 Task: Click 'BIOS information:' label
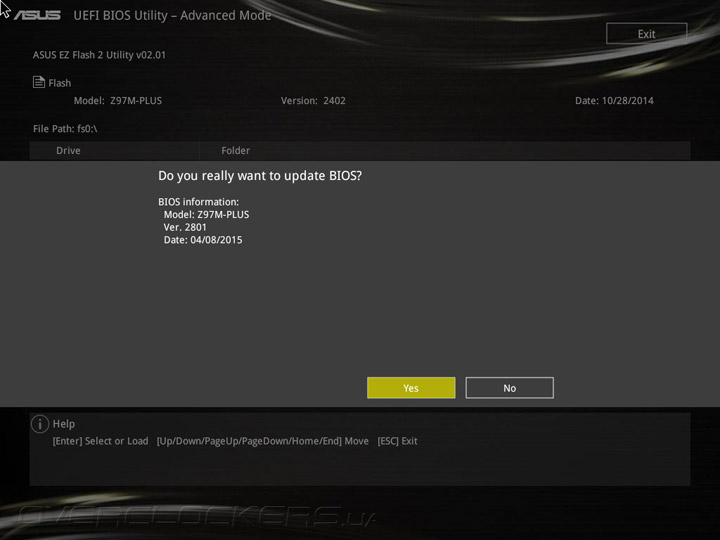(x=198, y=202)
